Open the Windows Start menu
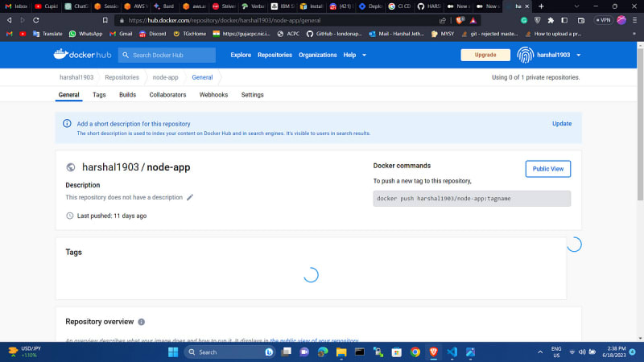The width and height of the screenshot is (644, 362). (172, 352)
